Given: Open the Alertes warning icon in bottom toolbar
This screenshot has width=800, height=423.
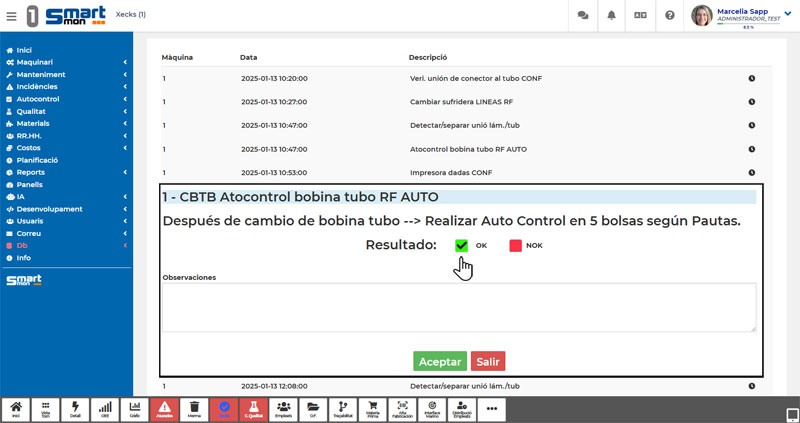Looking at the screenshot, I should (x=164, y=409).
